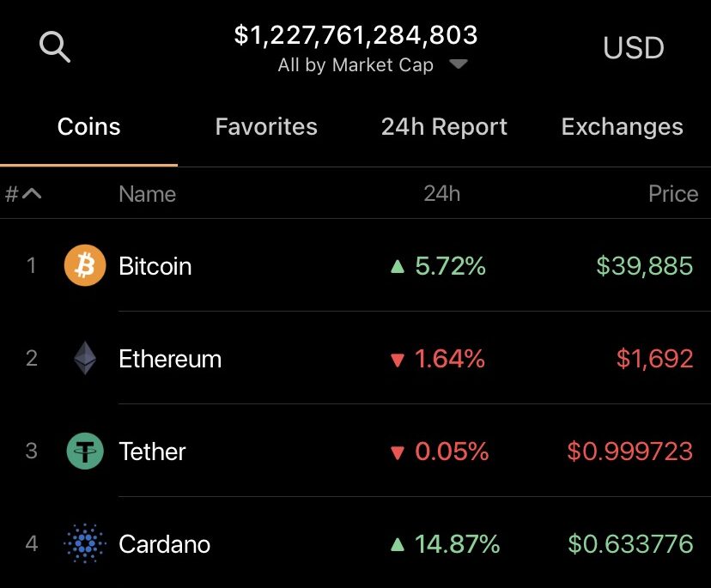Tap the Cardano dotted logo
This screenshot has width=711, height=588.
click(x=85, y=544)
